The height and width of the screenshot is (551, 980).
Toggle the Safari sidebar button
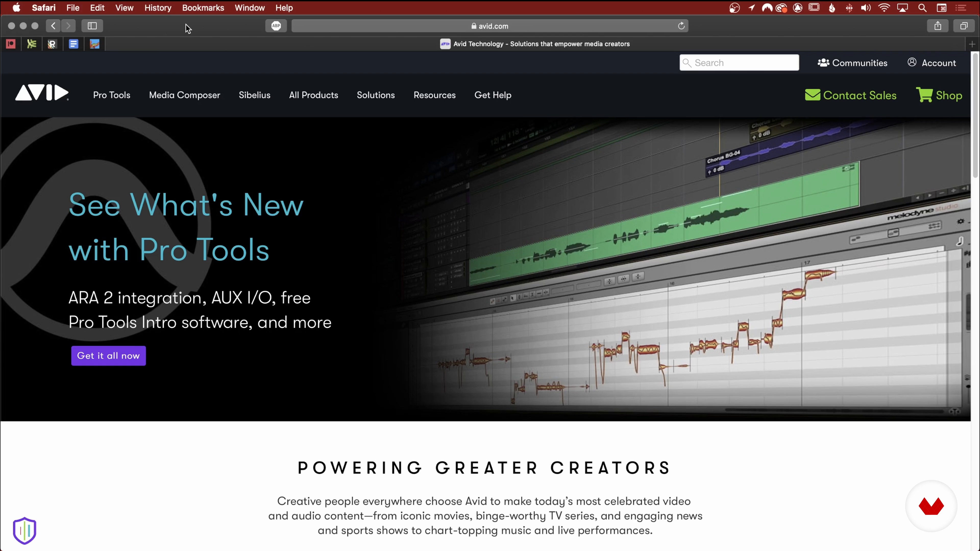(92, 26)
